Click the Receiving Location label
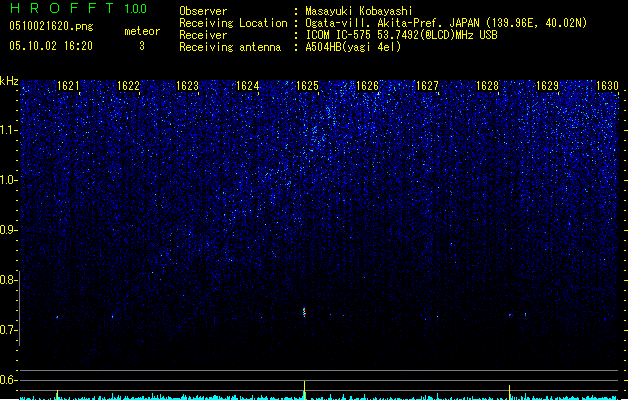Viewport: 629px width, 400px height. (x=233, y=23)
